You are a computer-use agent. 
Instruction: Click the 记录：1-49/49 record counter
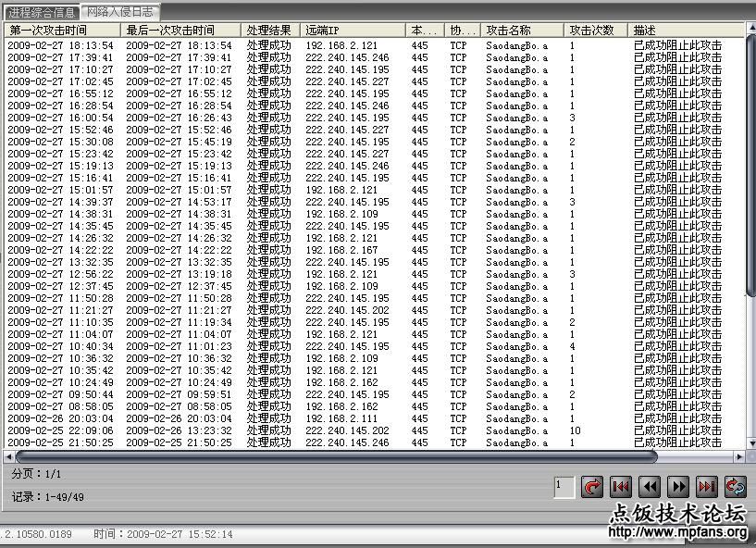(48, 496)
